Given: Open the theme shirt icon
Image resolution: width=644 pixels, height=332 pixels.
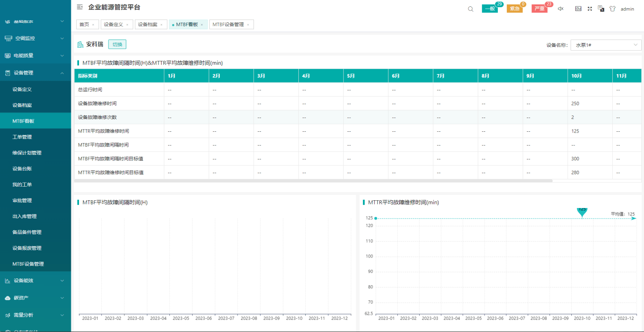Looking at the screenshot, I should click(612, 9).
